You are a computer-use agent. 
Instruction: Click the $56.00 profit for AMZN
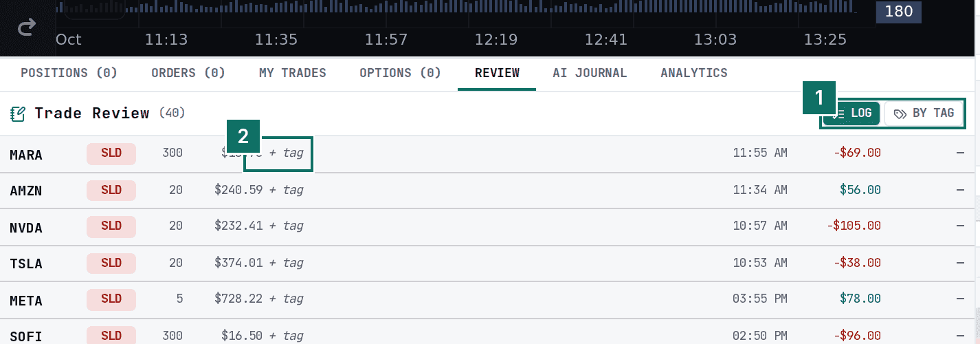pos(860,190)
